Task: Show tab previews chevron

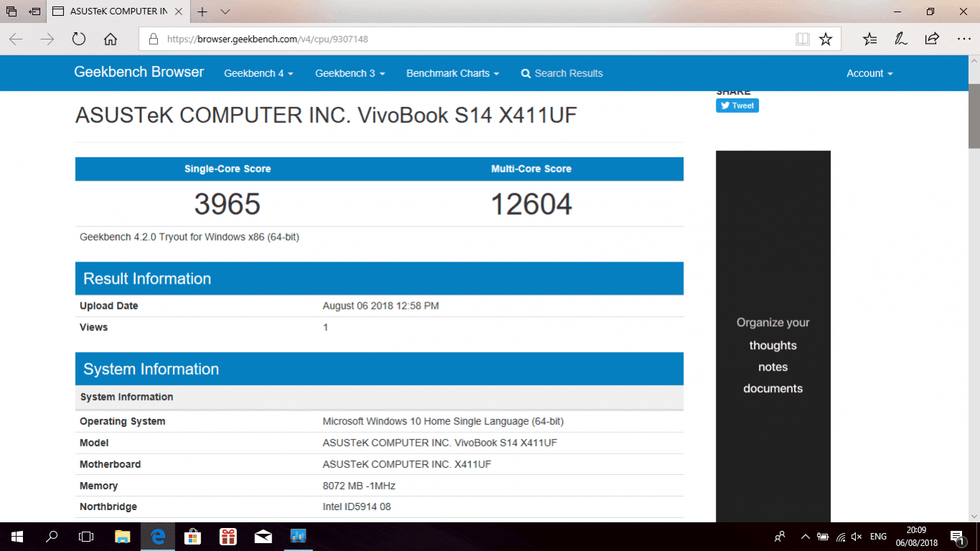Action: 225,11
